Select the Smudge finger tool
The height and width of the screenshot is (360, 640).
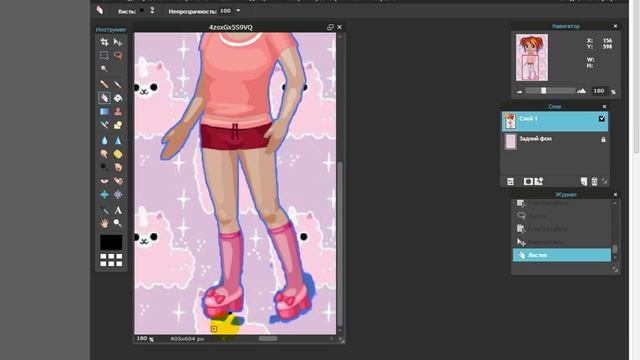coord(104,154)
